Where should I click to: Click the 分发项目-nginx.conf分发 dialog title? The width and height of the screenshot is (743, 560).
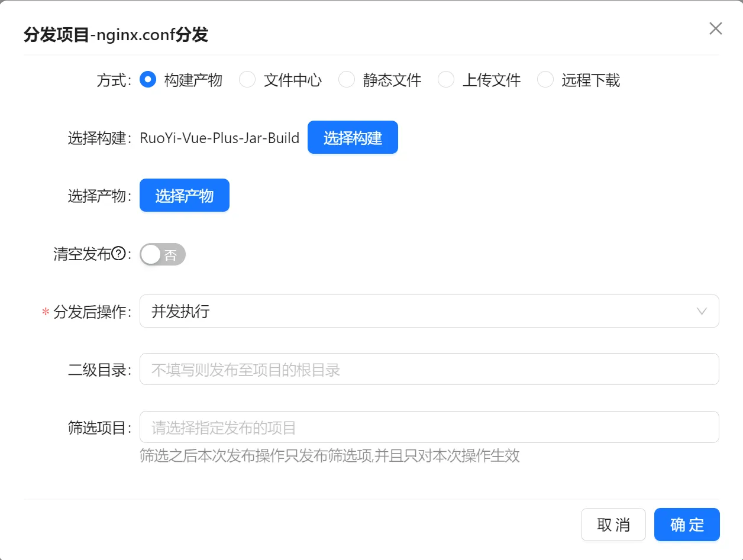pos(116,35)
